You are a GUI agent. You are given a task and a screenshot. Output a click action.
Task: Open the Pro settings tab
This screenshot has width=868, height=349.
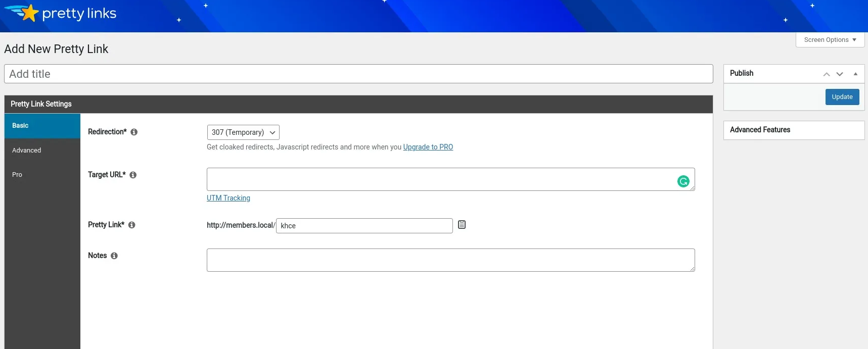17,175
